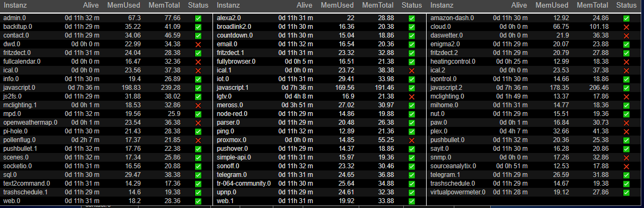Click the green status check for amazon-dash.0
The image size is (644, 208).
627,18
